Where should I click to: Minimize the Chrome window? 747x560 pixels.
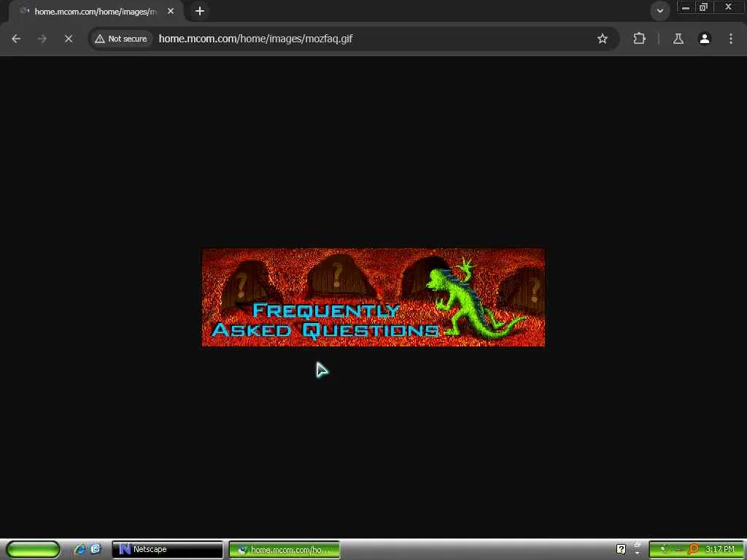pos(686,7)
